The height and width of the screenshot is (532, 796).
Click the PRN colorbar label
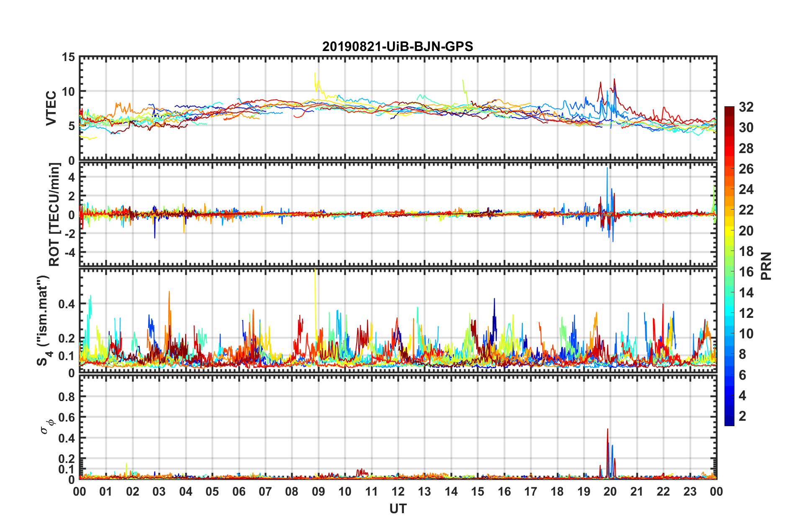point(766,266)
